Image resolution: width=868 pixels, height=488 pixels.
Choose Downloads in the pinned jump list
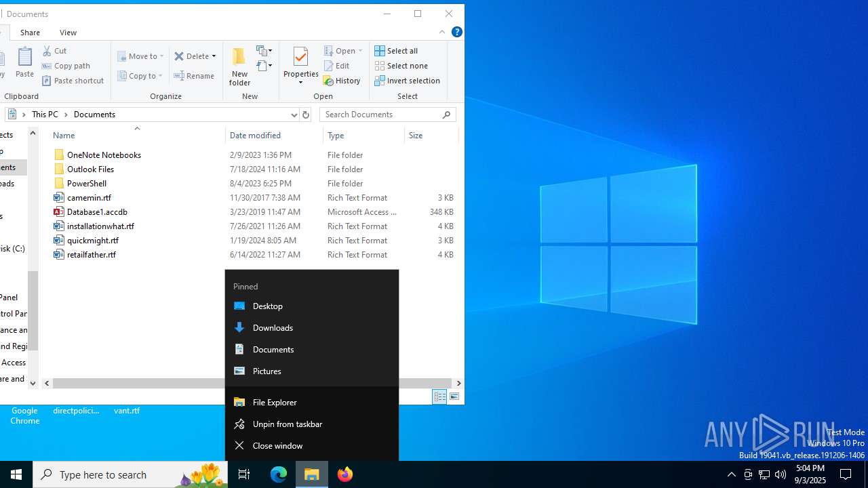pyautogui.click(x=312, y=327)
